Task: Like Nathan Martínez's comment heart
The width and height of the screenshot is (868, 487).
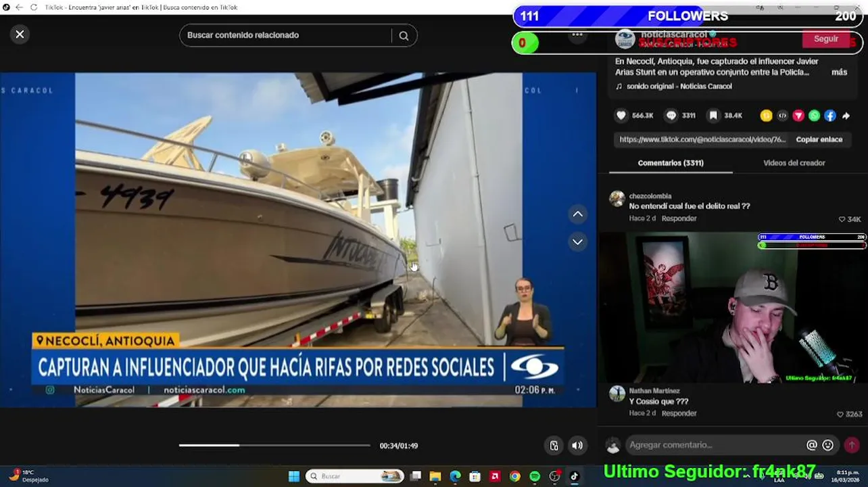Action: (840, 414)
